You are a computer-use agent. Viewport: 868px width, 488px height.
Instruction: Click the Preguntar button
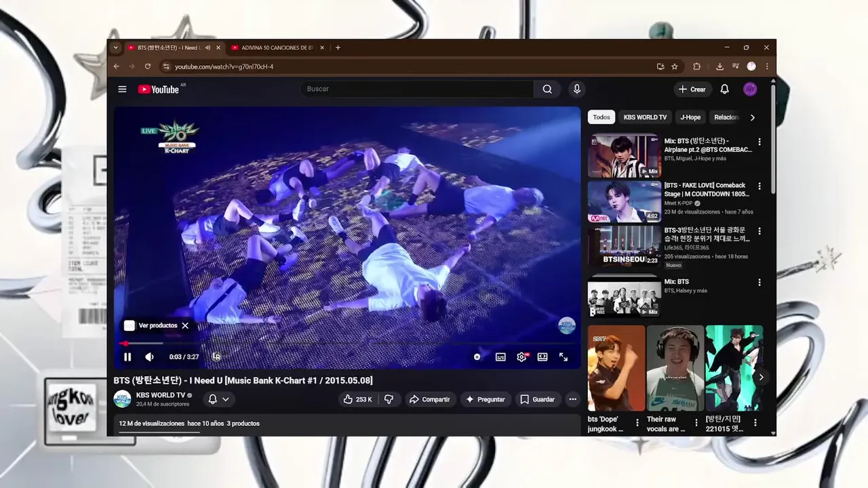[x=485, y=399]
